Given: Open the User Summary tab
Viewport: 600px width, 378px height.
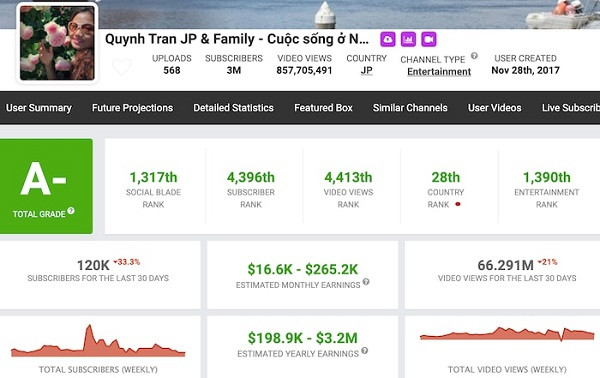Looking at the screenshot, I should point(39,108).
